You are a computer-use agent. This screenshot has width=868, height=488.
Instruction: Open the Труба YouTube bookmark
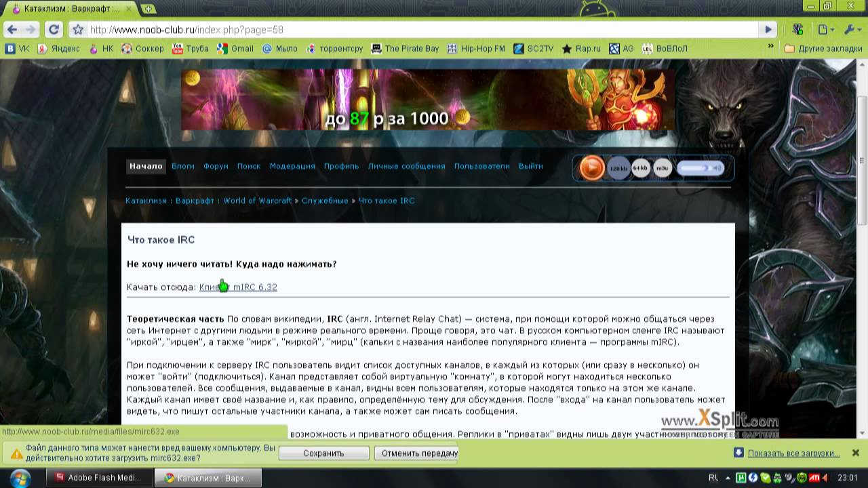point(191,49)
